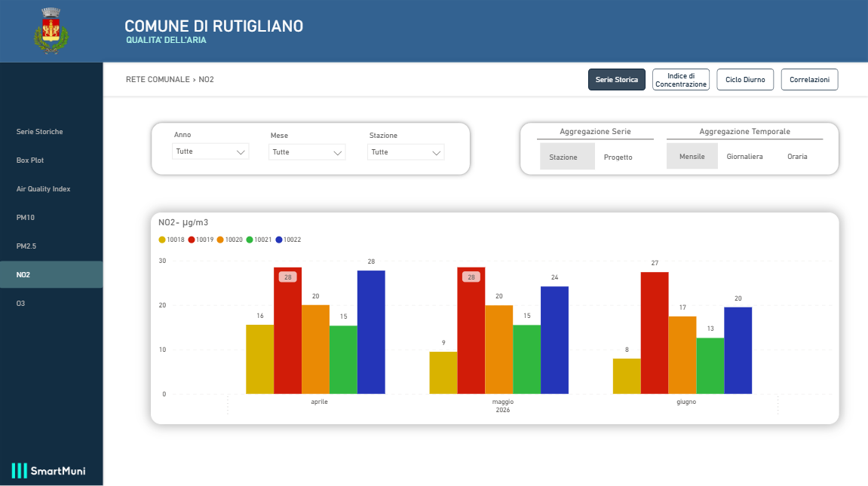Choose Giornaliera temporal aggregation
The image size is (868, 486).
click(x=744, y=157)
